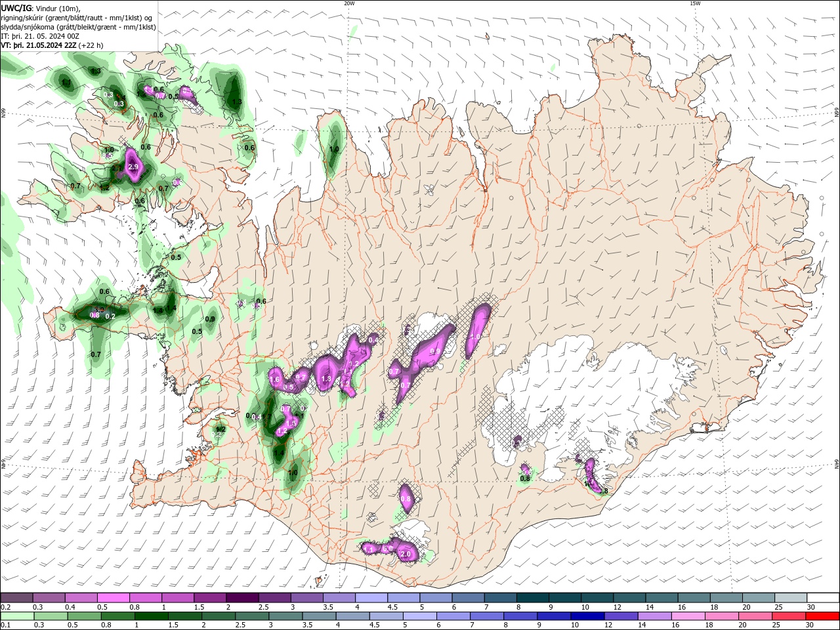The height and width of the screenshot is (630, 840).
Task: Click the '2.9' precipitation value on the map
Action: (133, 167)
